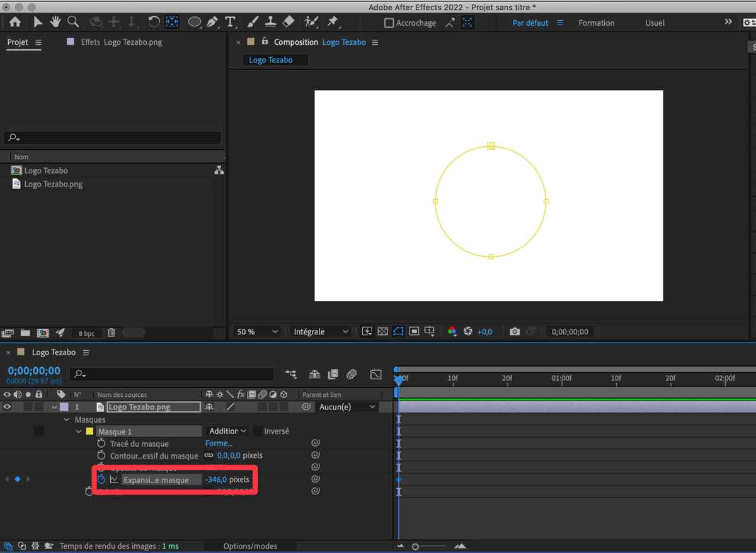Click the Options/modes button
756x553 pixels.
click(250, 546)
